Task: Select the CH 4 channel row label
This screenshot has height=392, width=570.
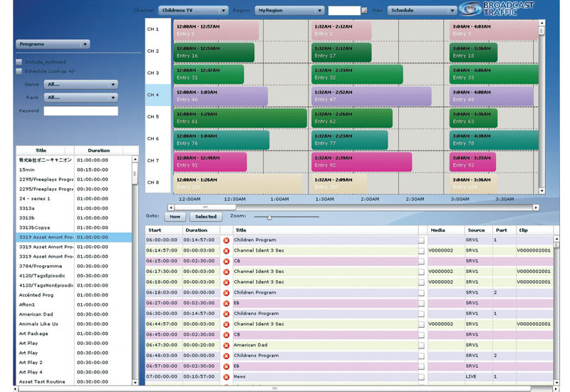Action: [157, 96]
